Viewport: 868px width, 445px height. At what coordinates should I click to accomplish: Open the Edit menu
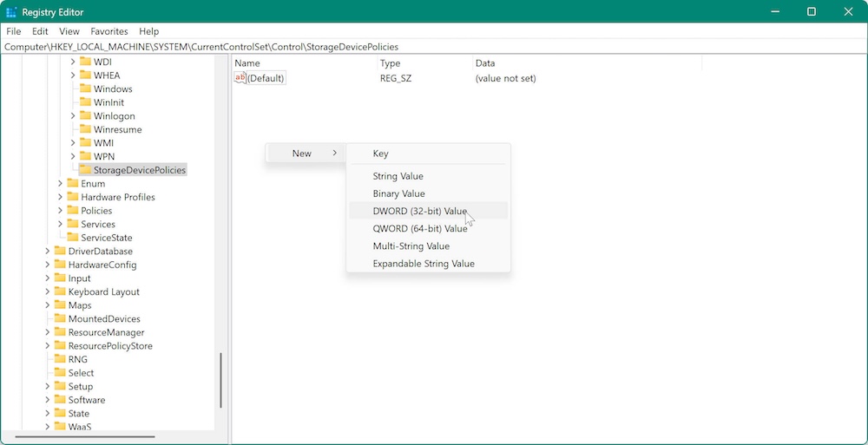coord(40,31)
